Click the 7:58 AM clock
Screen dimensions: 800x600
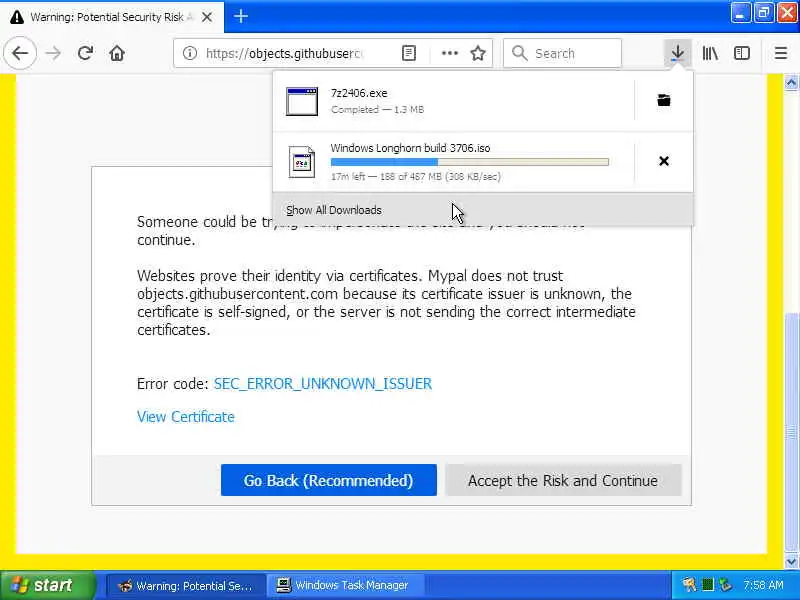[x=763, y=585]
